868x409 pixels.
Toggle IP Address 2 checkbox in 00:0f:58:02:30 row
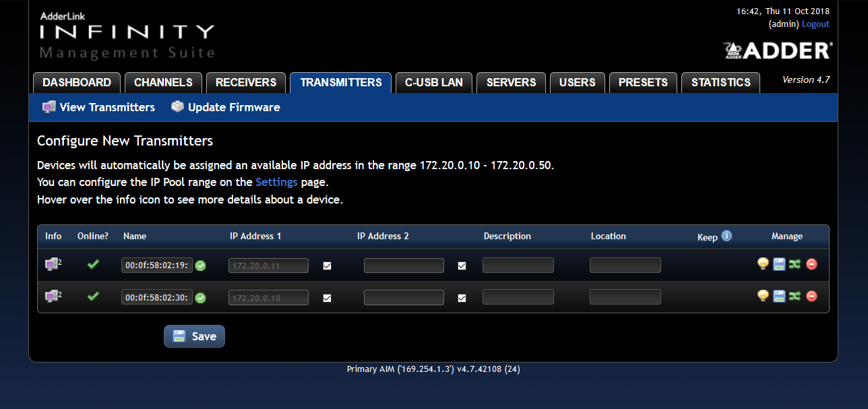coord(462,297)
